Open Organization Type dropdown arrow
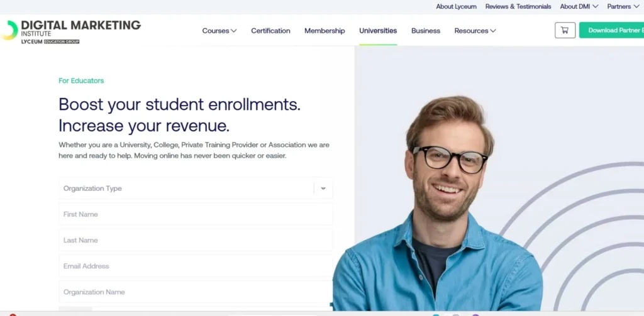Screen dimensions: 644x316 pyautogui.click(x=323, y=188)
